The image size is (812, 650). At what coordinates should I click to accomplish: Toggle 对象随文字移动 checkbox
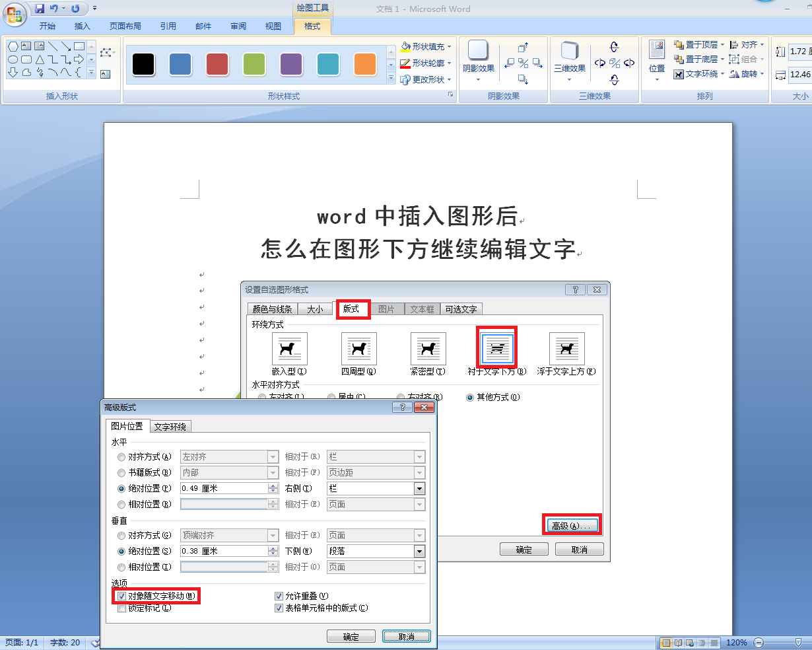point(121,596)
